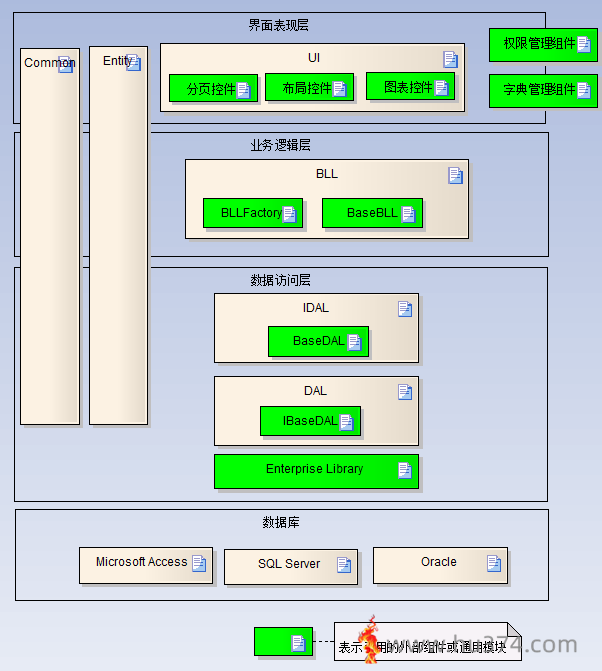Select the Oracle label
This screenshot has width=602, height=671.
point(439,561)
